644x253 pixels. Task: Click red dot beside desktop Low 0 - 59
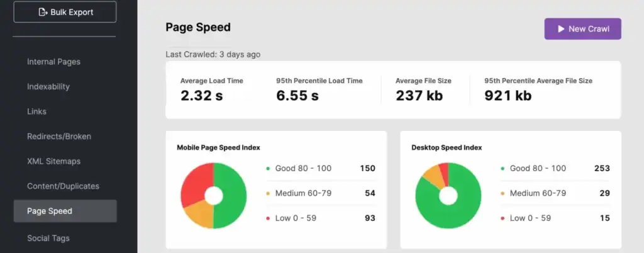point(502,218)
